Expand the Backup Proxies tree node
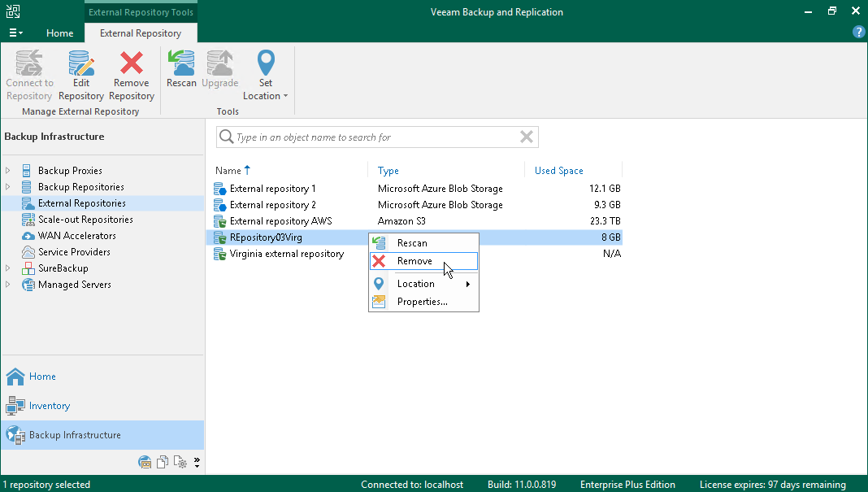Screen dimensions: 868x492 tap(8, 171)
